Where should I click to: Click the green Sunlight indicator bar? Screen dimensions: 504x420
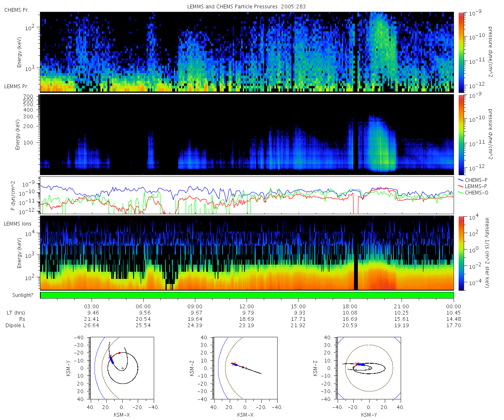tap(247, 295)
